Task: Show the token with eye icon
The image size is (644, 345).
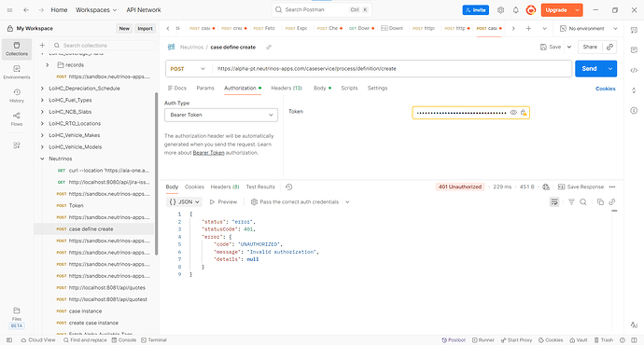Action: point(513,113)
